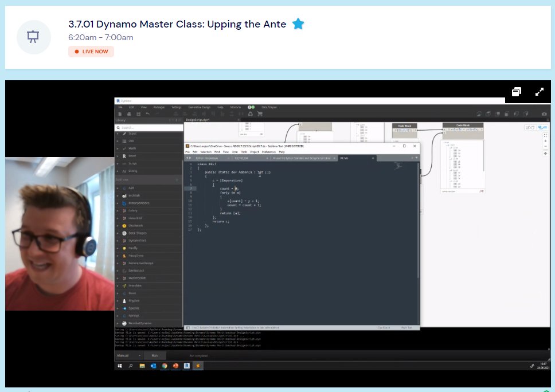
Task: Open the Manual run mode dropdown
Action: coord(129,355)
